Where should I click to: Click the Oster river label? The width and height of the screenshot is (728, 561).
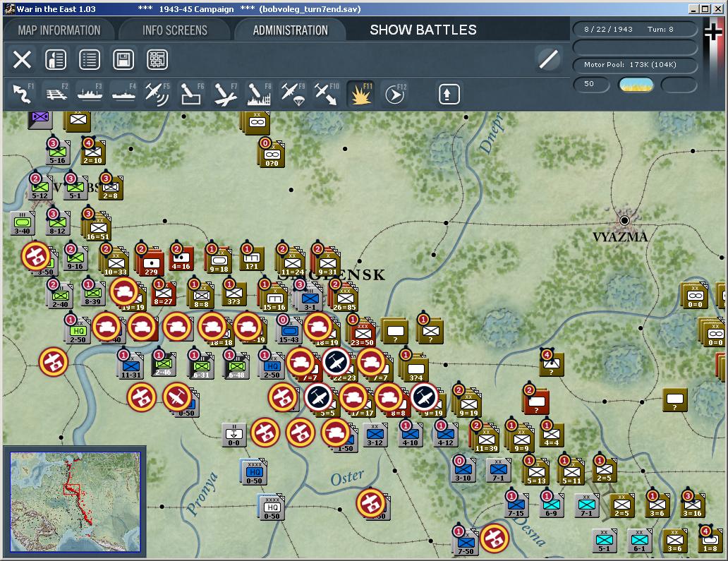coord(347,478)
